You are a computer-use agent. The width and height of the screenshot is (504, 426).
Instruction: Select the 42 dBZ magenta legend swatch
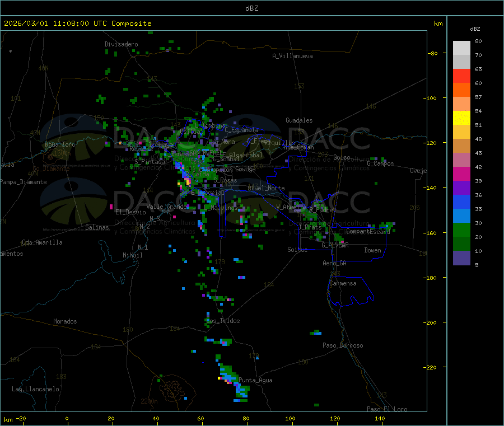(x=461, y=174)
